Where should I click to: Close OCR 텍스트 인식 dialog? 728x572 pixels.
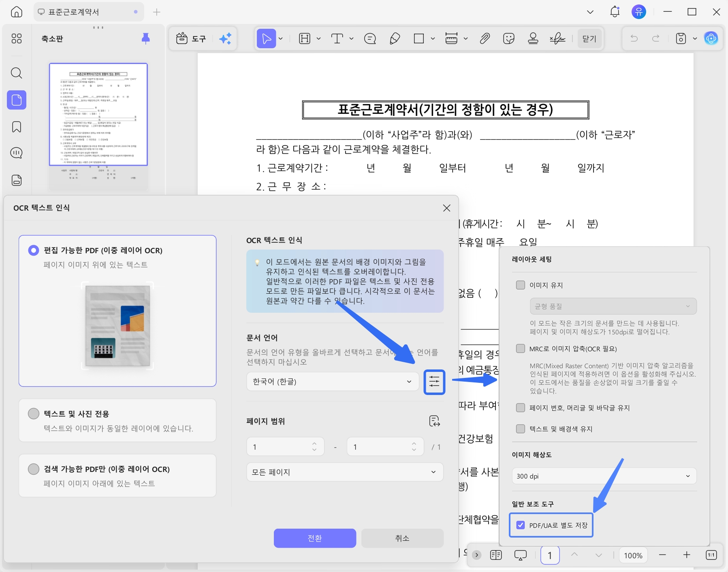point(446,208)
